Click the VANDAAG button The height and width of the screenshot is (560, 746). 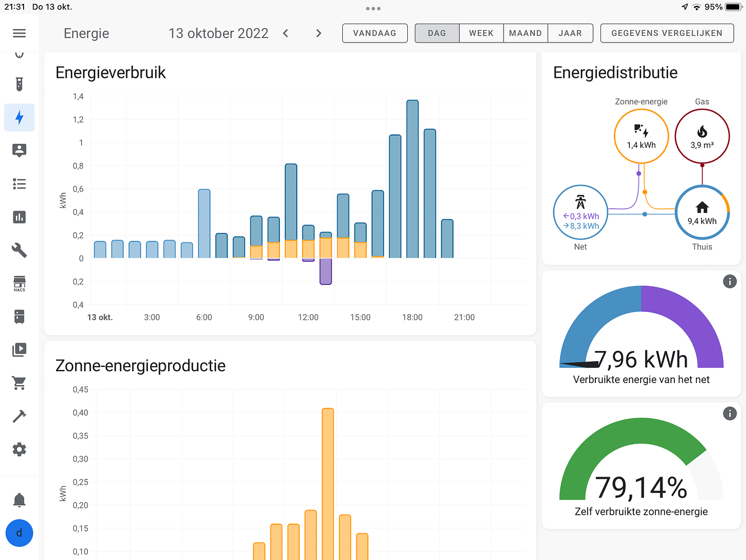[x=375, y=33]
